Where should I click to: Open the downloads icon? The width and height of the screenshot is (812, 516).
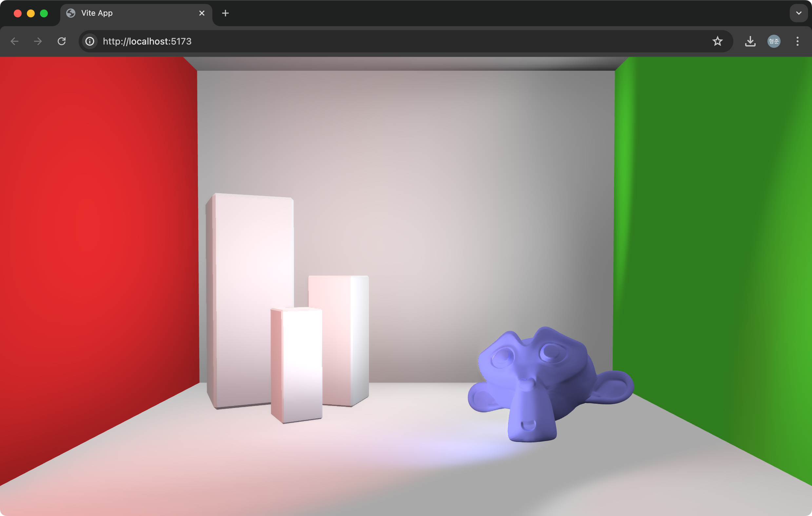[x=750, y=41]
